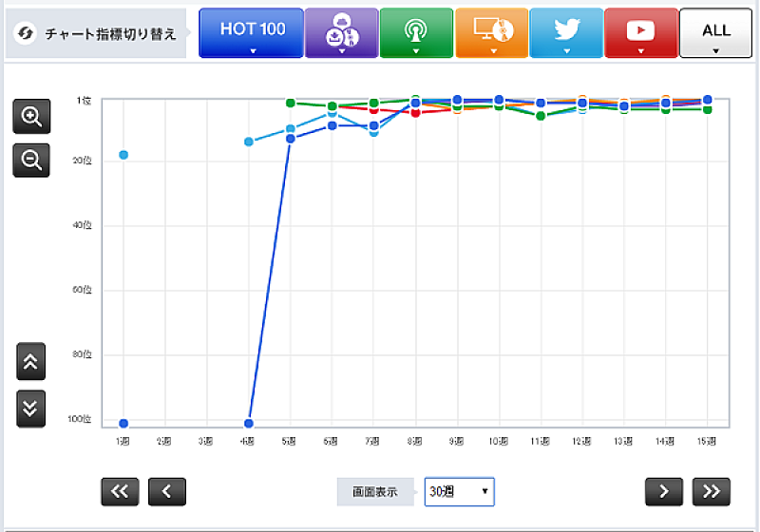
Task: Click the green data point at week 5
Action: (291, 103)
